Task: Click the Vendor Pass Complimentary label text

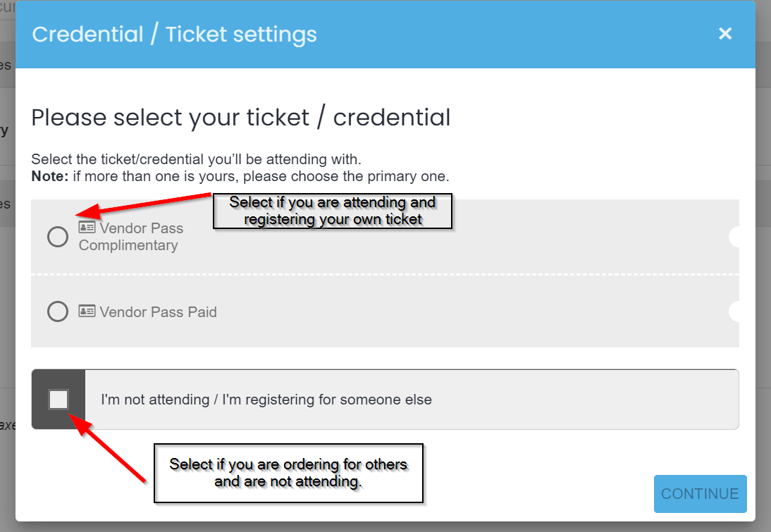Action: [131, 237]
